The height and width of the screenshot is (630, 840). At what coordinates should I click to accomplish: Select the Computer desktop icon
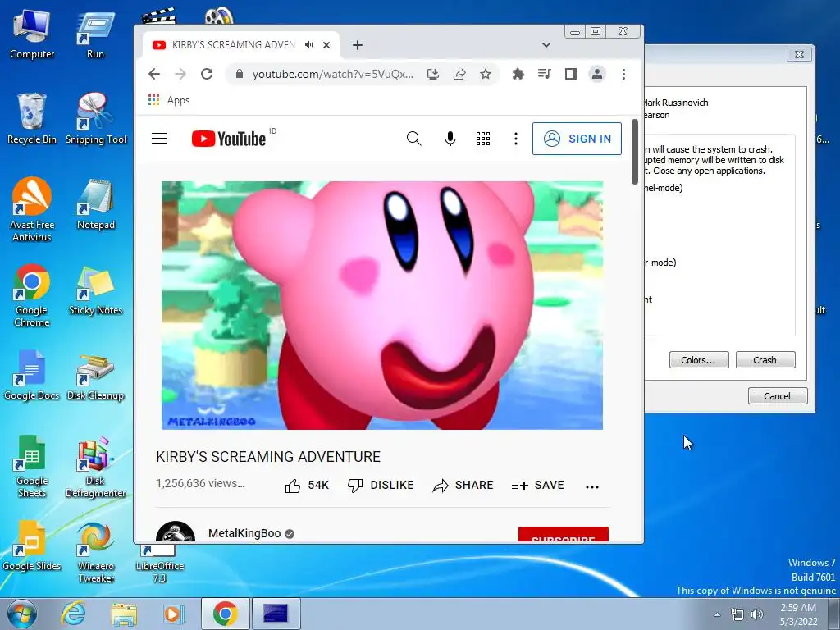click(x=32, y=34)
